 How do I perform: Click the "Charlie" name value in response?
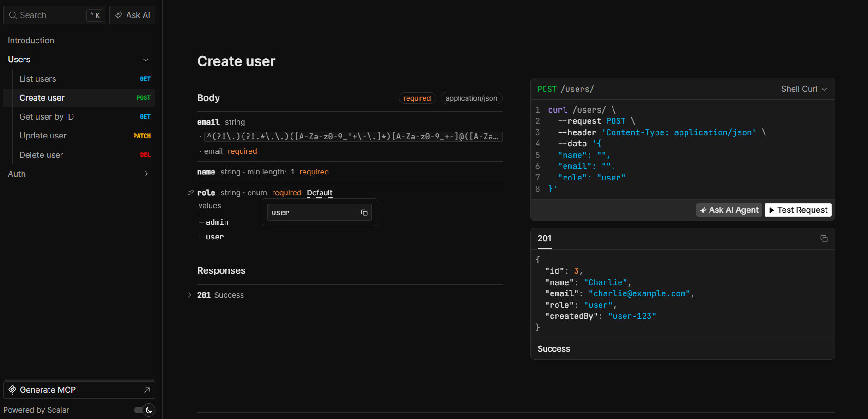click(606, 282)
